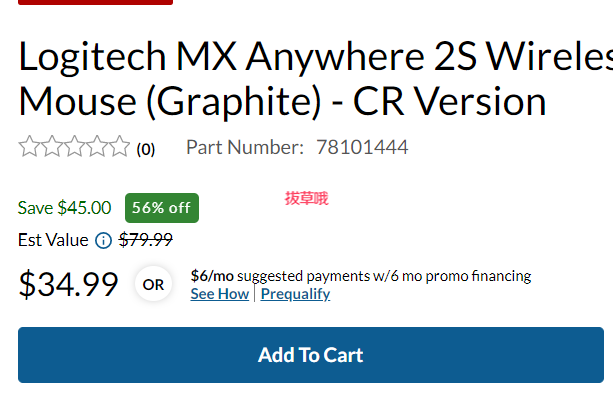
Task: Open the Est Value info icon
Action: (x=104, y=240)
